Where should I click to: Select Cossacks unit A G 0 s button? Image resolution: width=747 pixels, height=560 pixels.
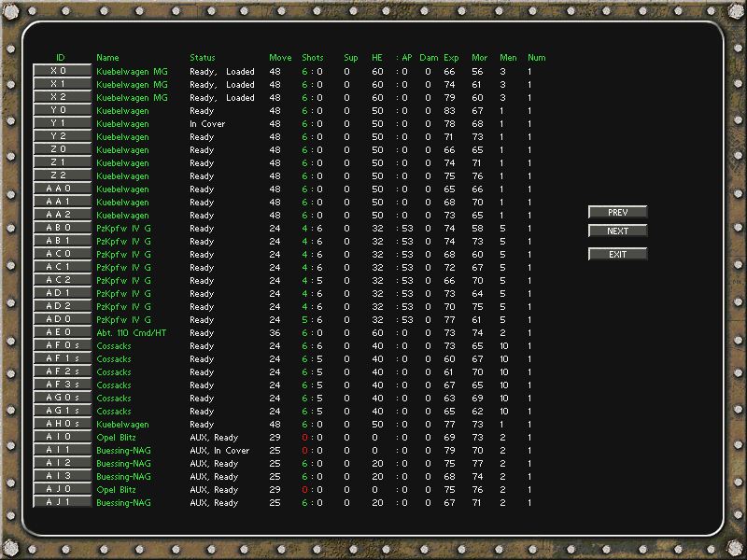[x=62, y=398]
